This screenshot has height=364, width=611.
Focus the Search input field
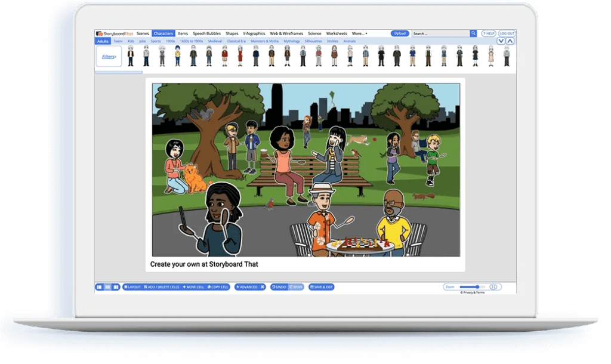[x=441, y=33]
